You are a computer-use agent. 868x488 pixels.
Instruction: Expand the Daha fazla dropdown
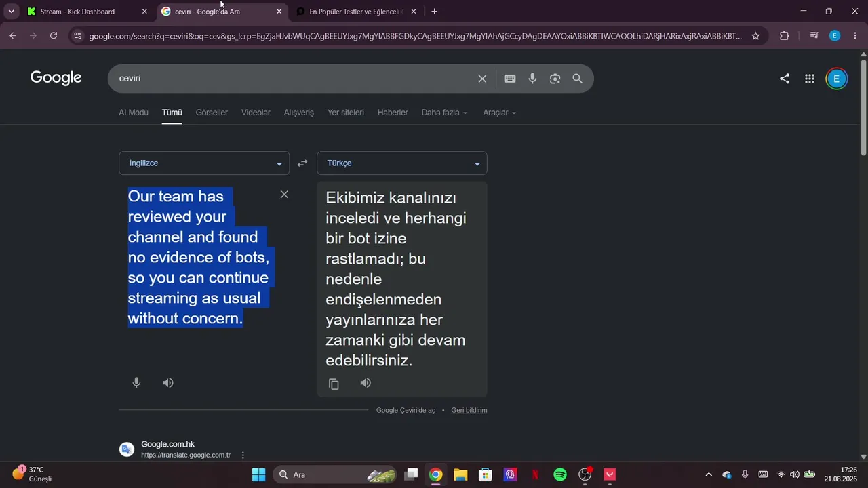click(x=444, y=113)
